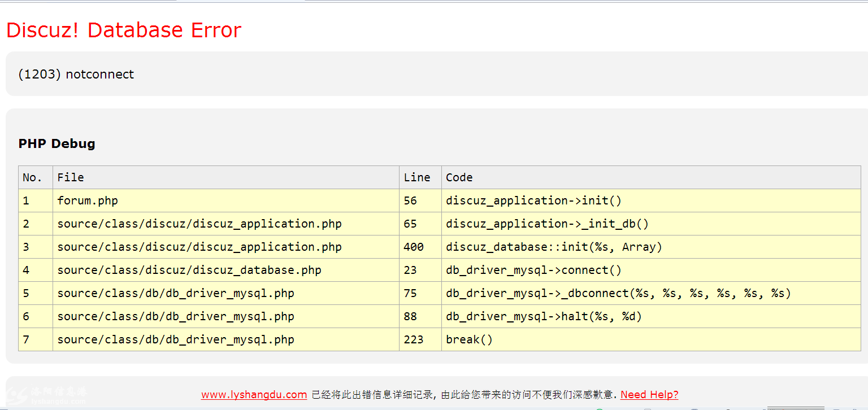This screenshot has height=410, width=868.
Task: Click the Code column header
Action: [x=651, y=177]
